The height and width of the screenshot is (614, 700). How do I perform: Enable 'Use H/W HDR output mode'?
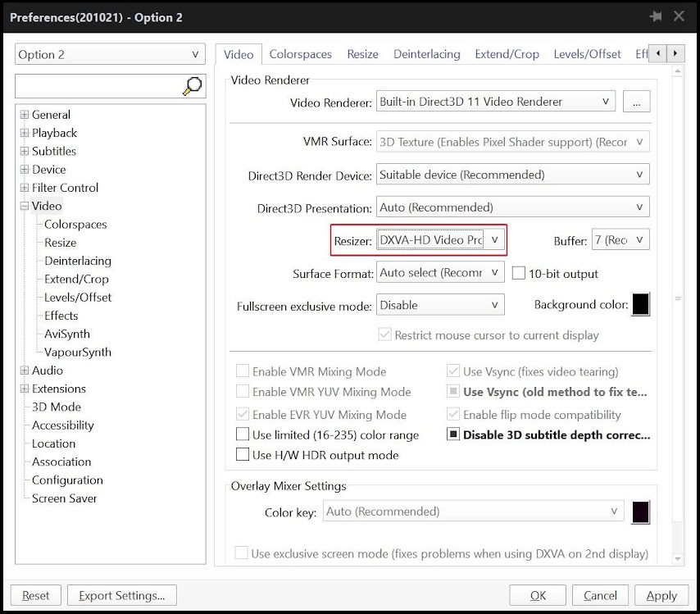(243, 454)
